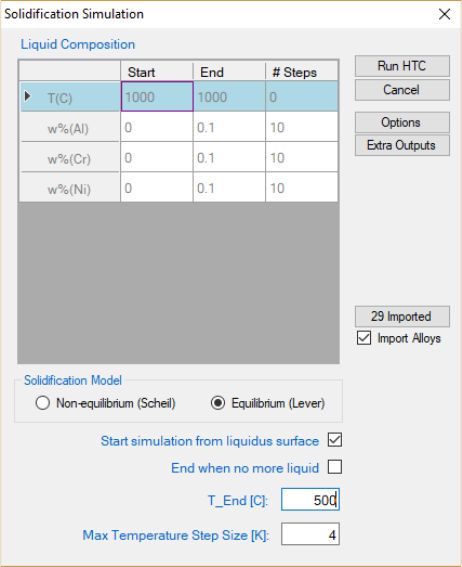Uncheck Start simulation from liquidus surface
Viewport: 462px width, 567px height.
[x=335, y=440]
